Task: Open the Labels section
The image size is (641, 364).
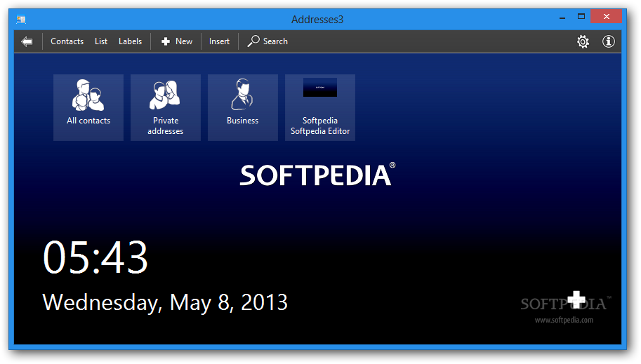Action: point(130,41)
